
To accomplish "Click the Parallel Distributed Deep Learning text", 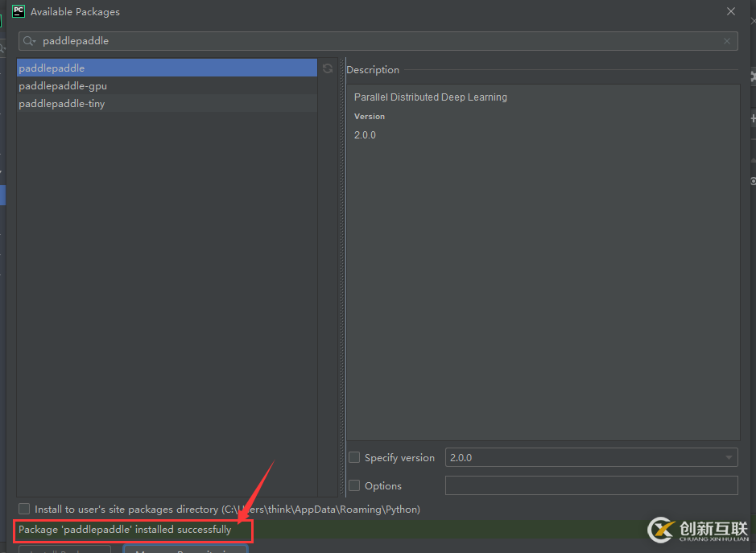I will click(431, 97).
